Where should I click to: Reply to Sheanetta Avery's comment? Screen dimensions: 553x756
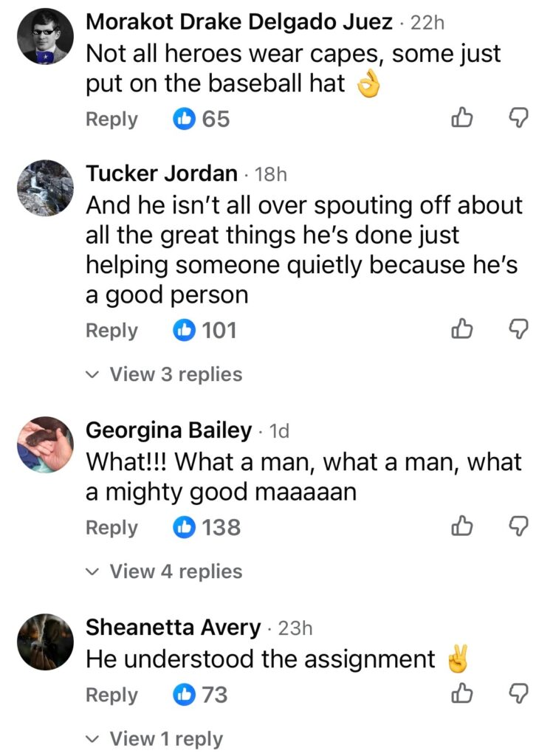(x=111, y=695)
